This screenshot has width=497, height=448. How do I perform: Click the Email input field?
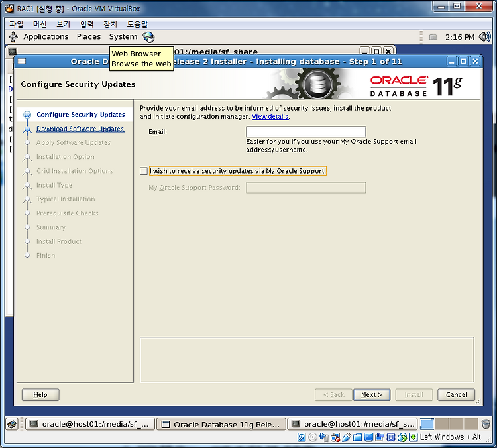[x=306, y=132]
